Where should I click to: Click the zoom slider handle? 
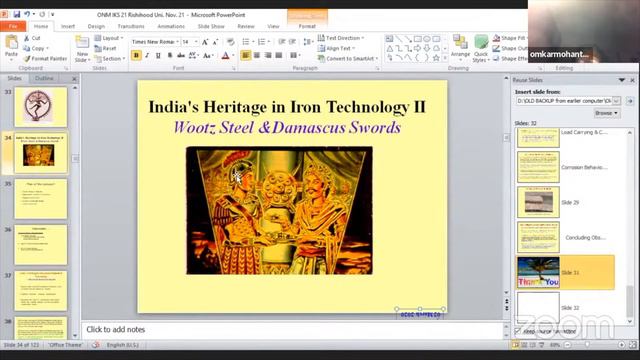pos(587,345)
